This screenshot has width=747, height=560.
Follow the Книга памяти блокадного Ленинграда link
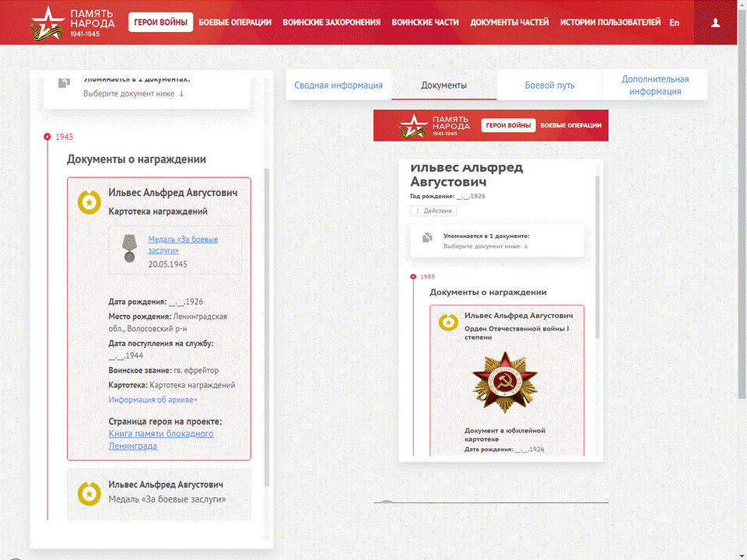(160, 439)
